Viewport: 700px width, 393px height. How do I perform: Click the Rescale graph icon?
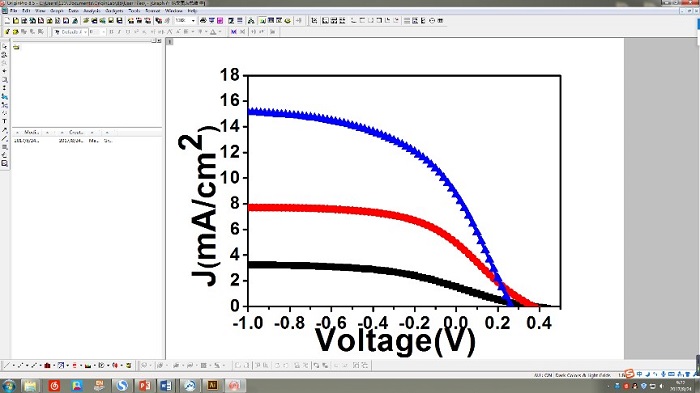click(x=314, y=21)
